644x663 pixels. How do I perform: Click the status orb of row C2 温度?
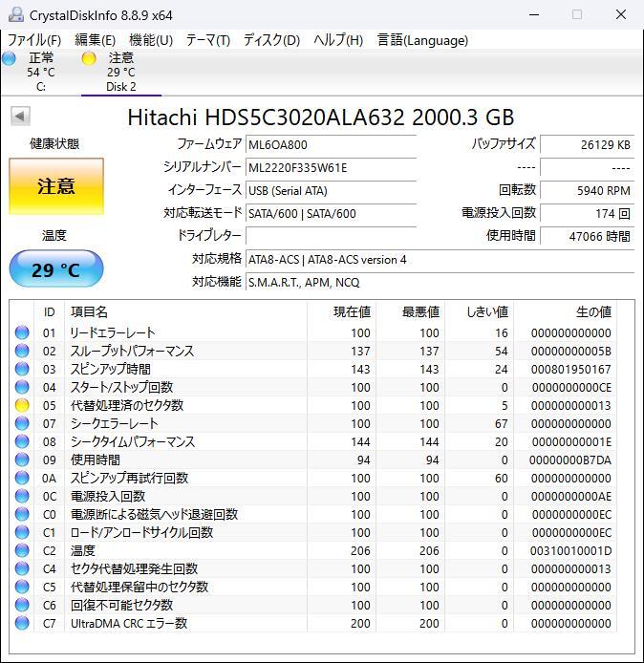(22, 550)
